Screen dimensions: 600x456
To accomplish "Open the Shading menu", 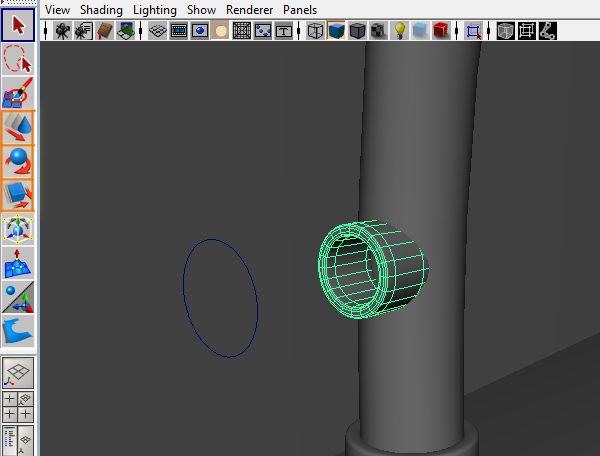I will coord(101,10).
